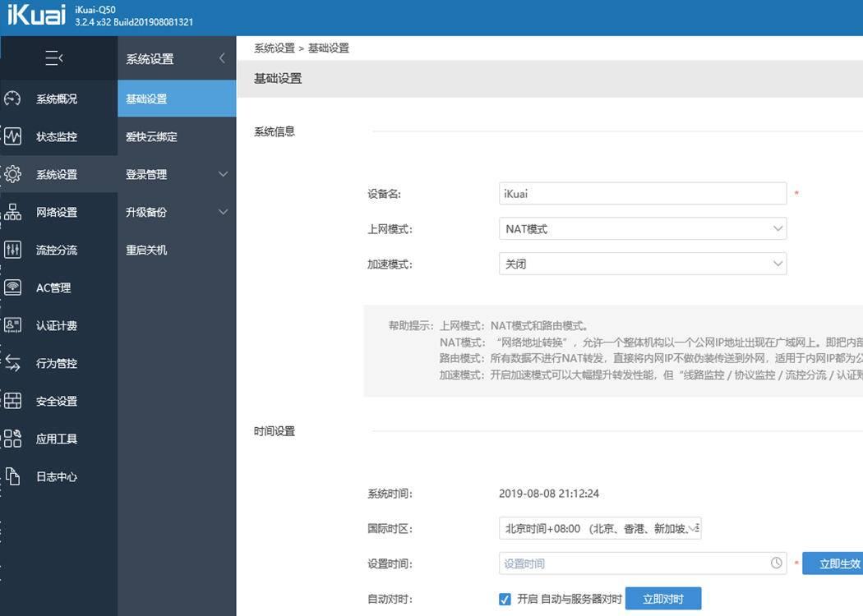Select the 状态监控 (Status Monitoring) sidebar icon

coord(58,136)
